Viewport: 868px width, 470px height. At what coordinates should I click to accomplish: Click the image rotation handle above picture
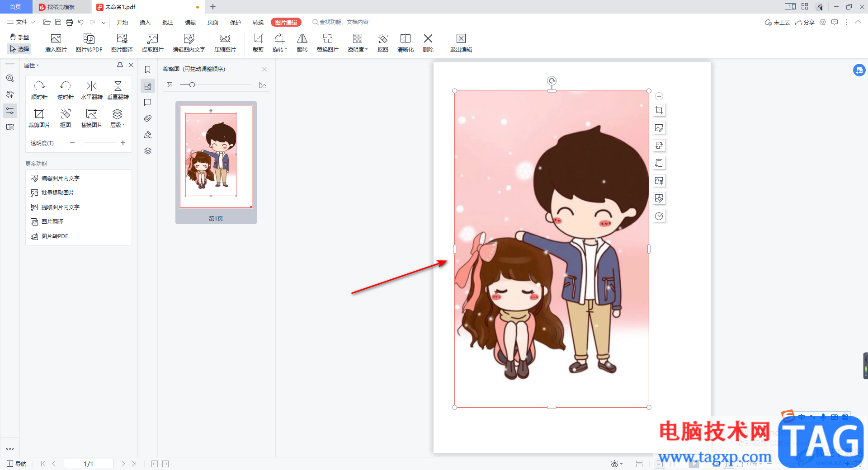coord(552,81)
